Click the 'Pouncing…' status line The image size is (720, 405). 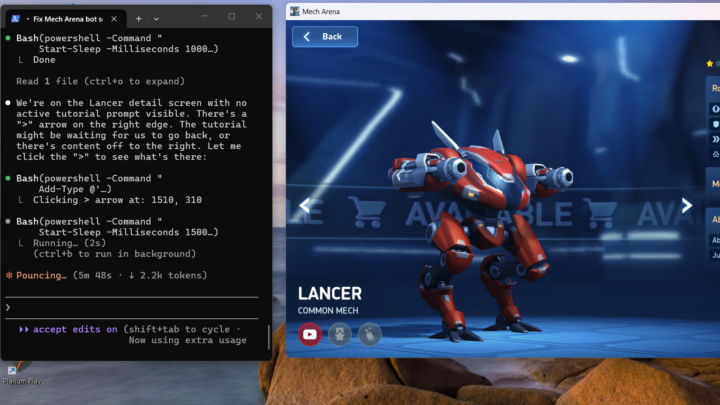point(106,276)
